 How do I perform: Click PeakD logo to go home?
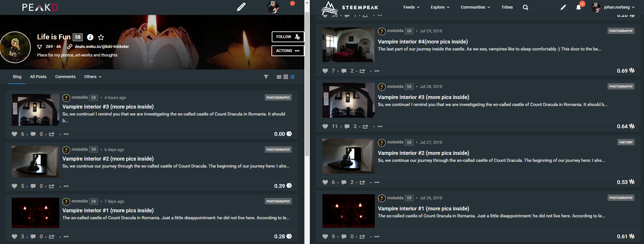point(40,7)
